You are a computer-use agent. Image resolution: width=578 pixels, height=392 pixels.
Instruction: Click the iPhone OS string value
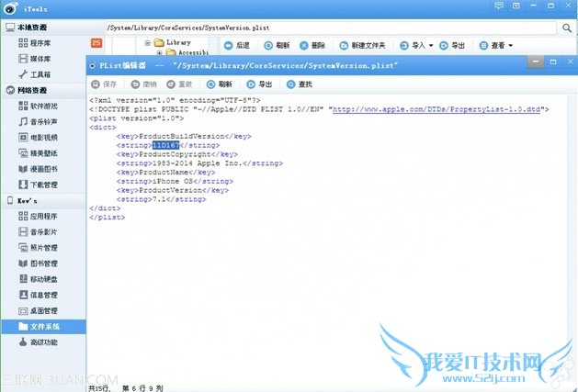(x=175, y=181)
